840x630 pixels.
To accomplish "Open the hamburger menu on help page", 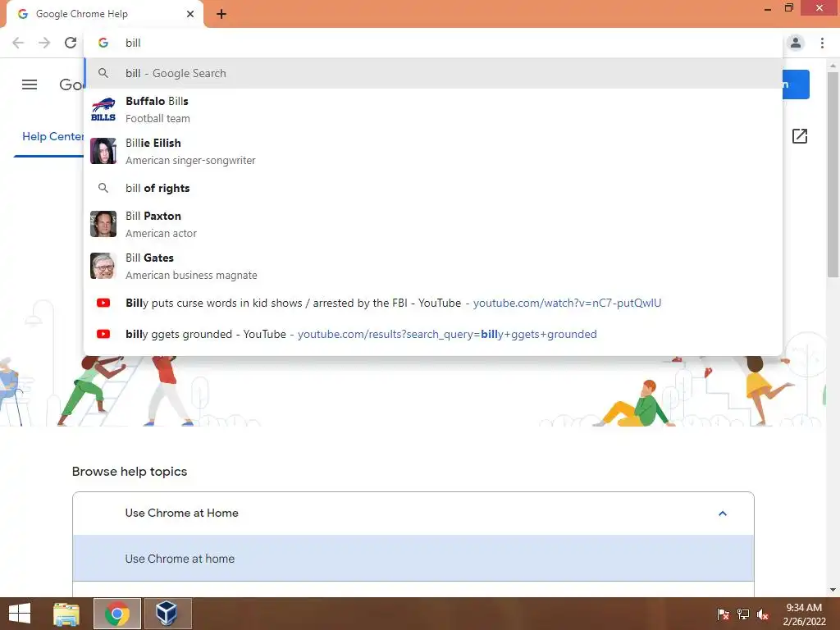I will 30,84.
